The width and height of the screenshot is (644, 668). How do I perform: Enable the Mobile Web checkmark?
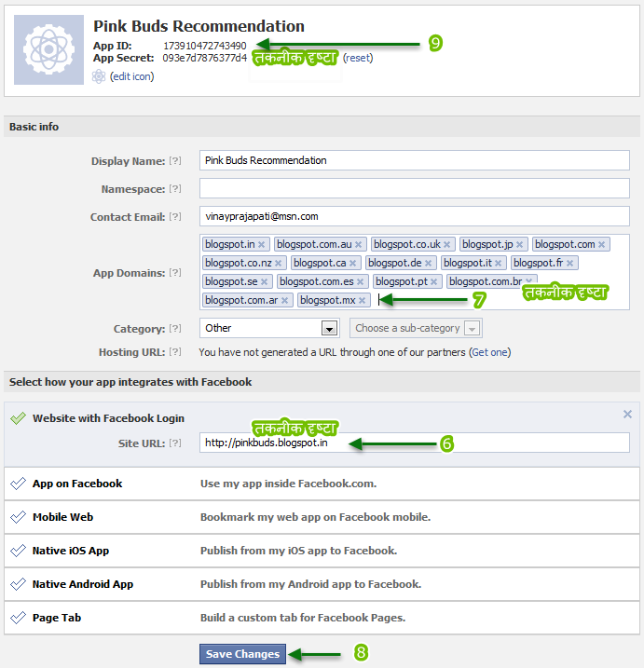tap(18, 517)
